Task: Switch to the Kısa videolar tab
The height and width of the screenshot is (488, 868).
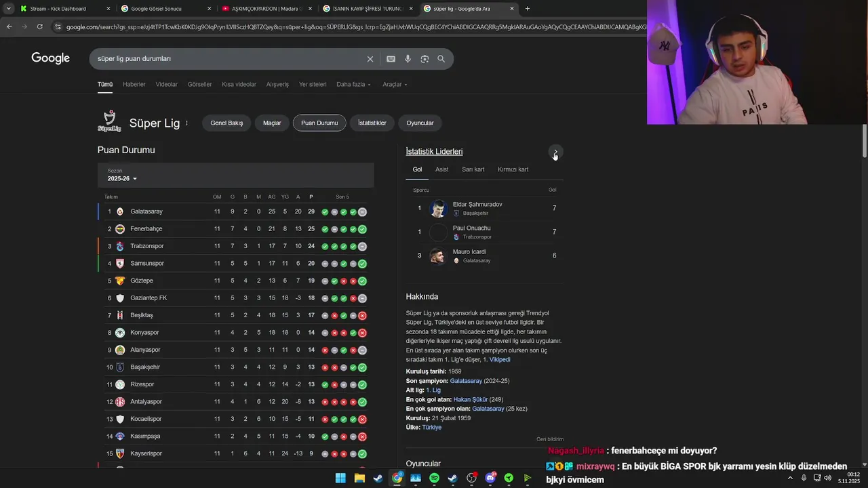Action: tap(239, 85)
